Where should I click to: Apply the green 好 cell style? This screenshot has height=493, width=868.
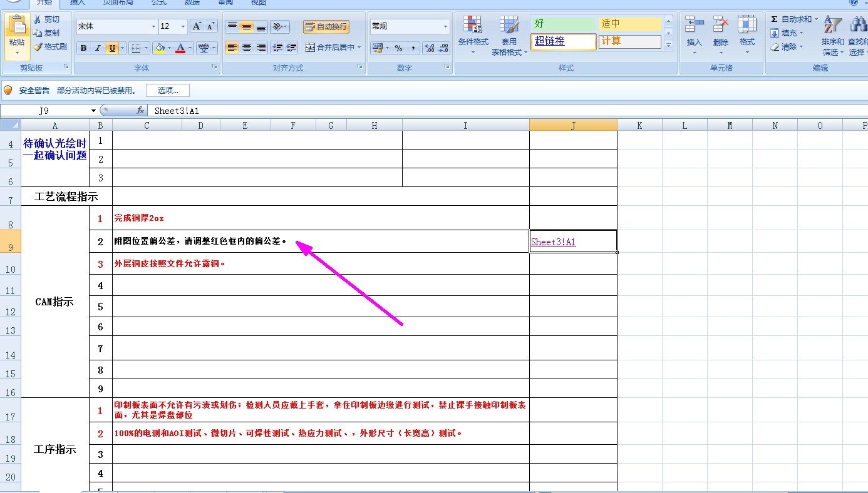[x=564, y=24]
